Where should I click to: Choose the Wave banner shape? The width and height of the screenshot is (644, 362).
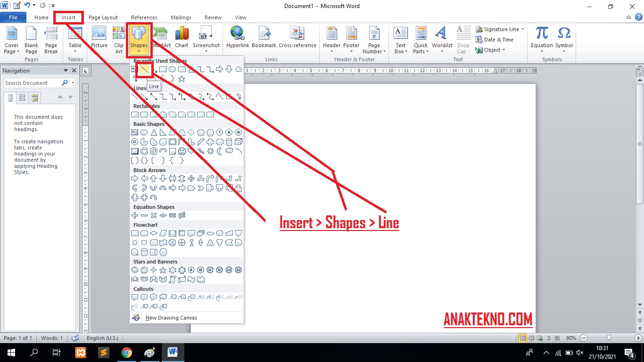(191, 280)
